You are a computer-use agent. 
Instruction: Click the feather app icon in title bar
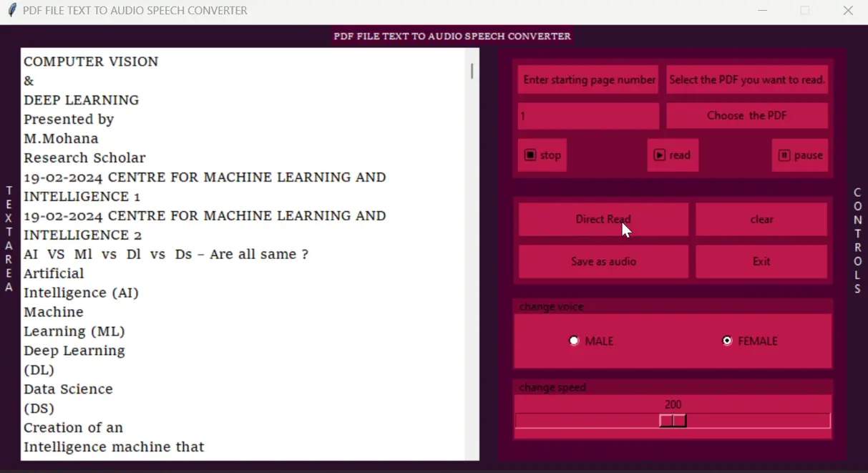11,11
